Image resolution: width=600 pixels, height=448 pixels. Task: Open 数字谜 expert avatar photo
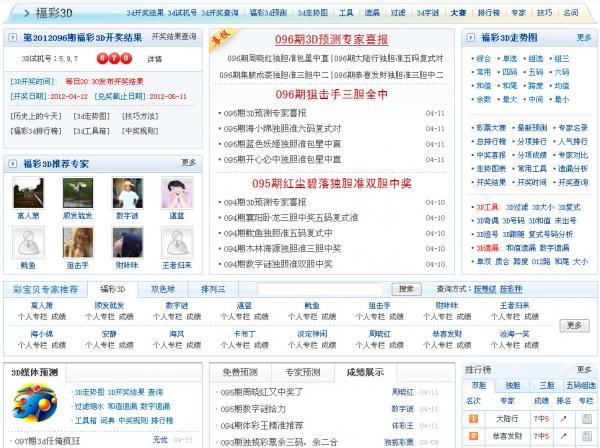coord(127,193)
